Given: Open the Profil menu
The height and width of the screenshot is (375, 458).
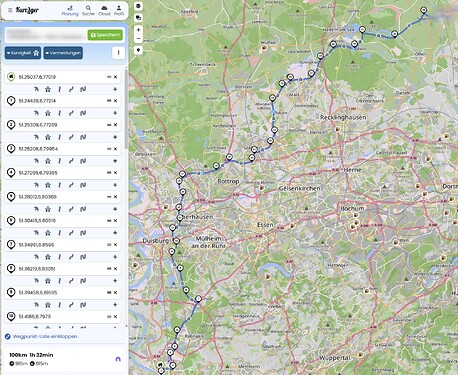Looking at the screenshot, I should (119, 11).
